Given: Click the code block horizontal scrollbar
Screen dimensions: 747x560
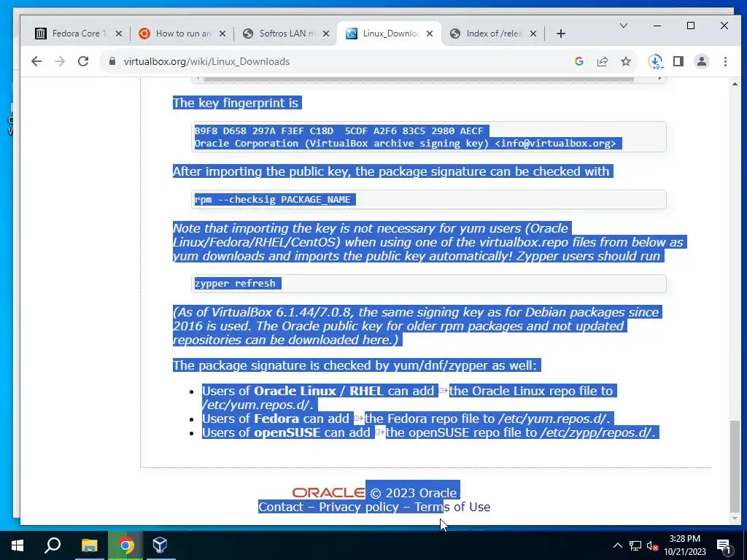Looking at the screenshot, I should tap(418, 79).
